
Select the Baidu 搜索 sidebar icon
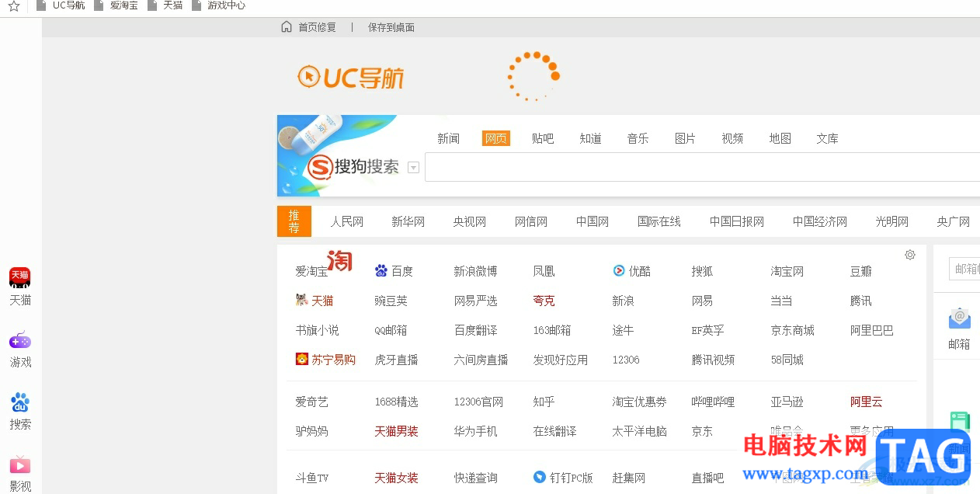[19, 404]
